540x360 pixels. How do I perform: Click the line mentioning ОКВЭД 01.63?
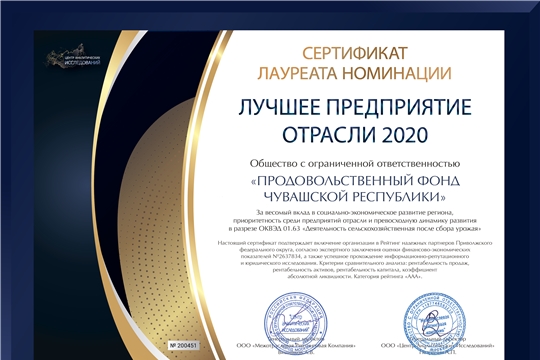(x=355, y=228)
